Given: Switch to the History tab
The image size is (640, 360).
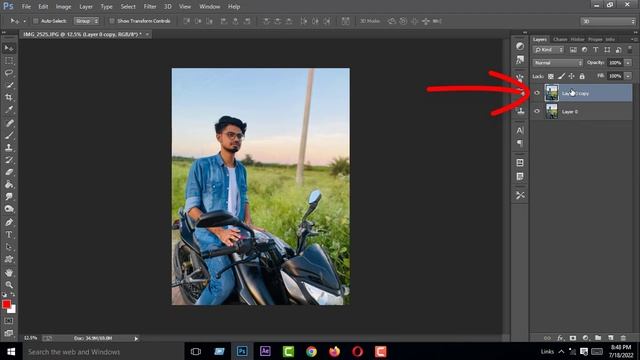Looking at the screenshot, I should (x=577, y=39).
